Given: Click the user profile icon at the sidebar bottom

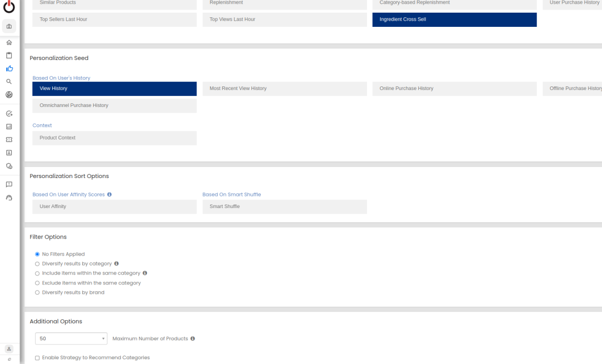Looking at the screenshot, I should point(9,349).
